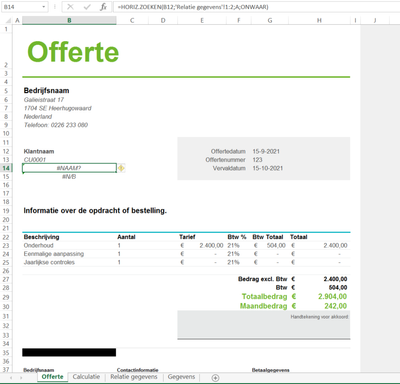The image size is (400, 384).
Task: Select row 23 header
Action: click(x=6, y=246)
